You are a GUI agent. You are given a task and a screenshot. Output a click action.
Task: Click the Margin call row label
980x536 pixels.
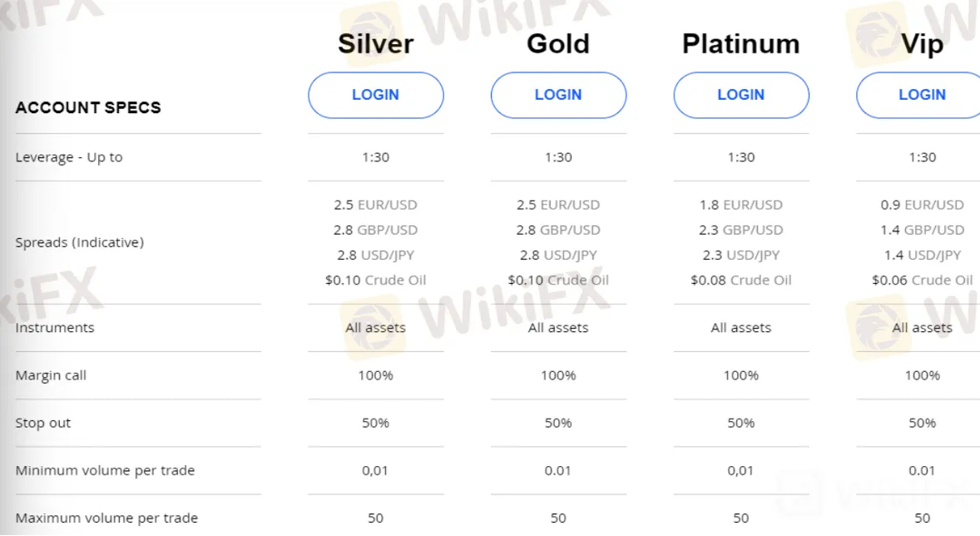pos(51,375)
